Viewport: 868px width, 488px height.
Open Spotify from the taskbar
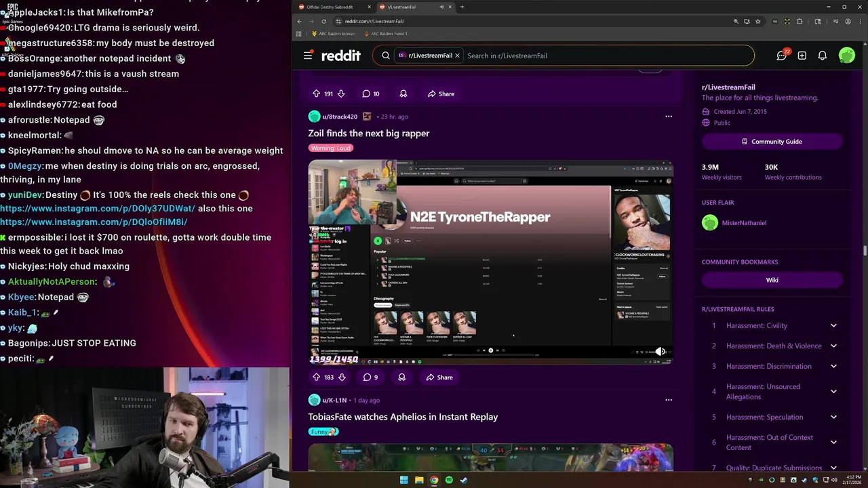click(449, 481)
